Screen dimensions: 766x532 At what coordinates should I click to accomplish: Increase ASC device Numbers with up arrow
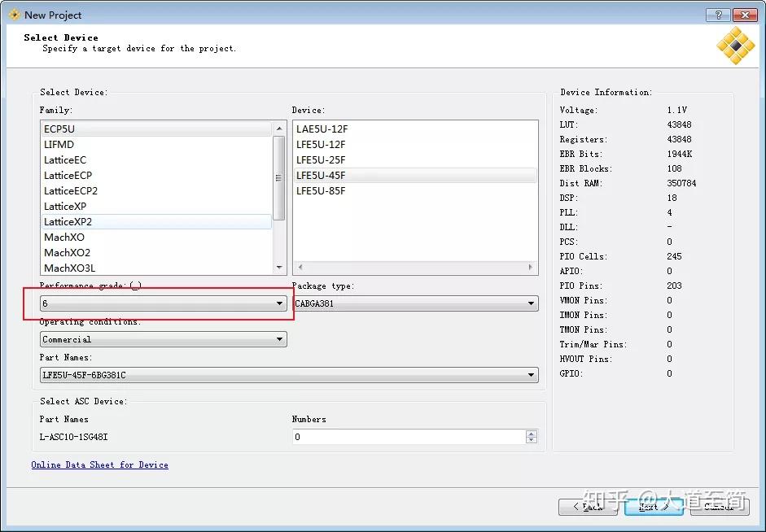click(x=532, y=434)
